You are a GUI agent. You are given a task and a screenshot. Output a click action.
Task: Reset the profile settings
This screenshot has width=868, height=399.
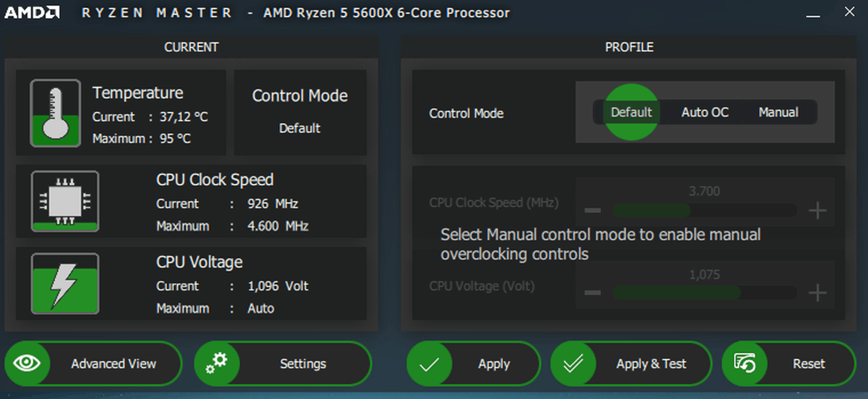(x=789, y=363)
